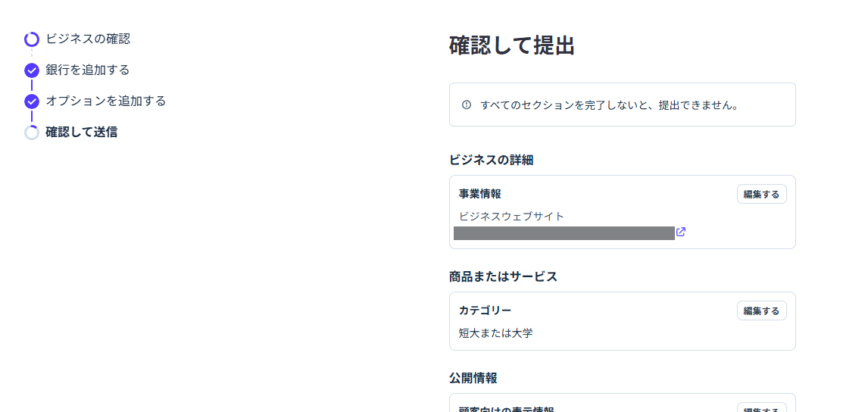Click the 商品またはサービス section heading
The height and width of the screenshot is (412, 868).
[503, 276]
